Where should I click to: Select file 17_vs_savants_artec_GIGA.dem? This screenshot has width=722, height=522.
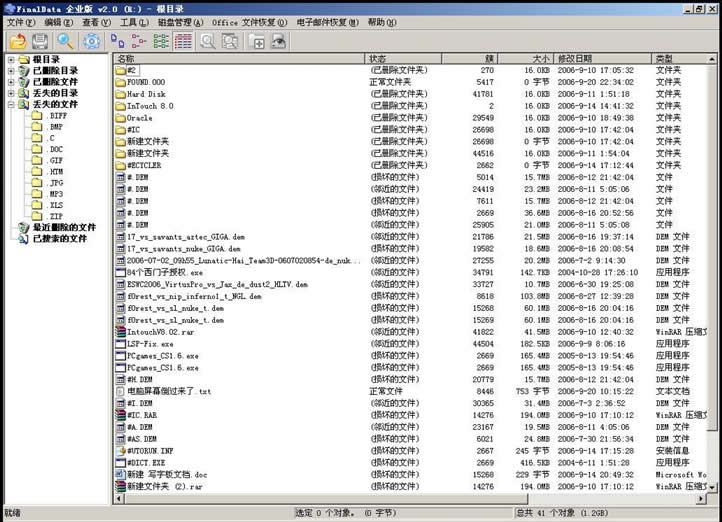tap(410, 237)
